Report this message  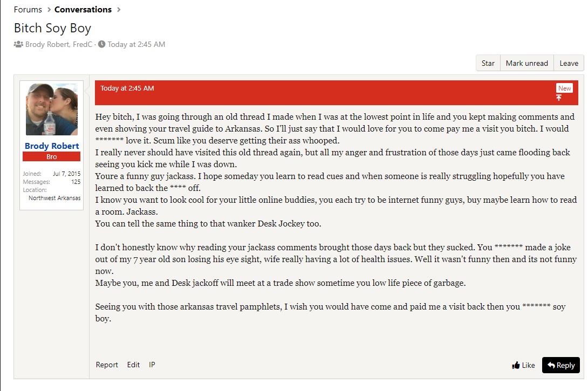point(107,365)
